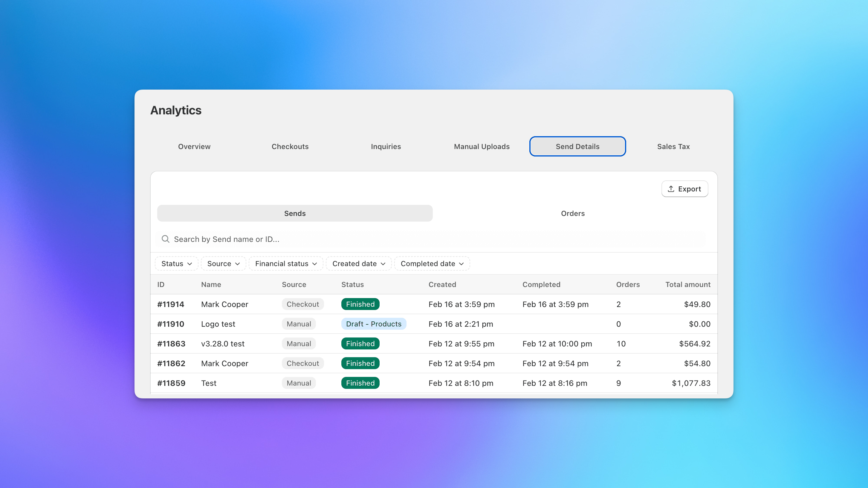Click the Export upload icon
Image resolution: width=868 pixels, height=488 pixels.
[x=671, y=189]
